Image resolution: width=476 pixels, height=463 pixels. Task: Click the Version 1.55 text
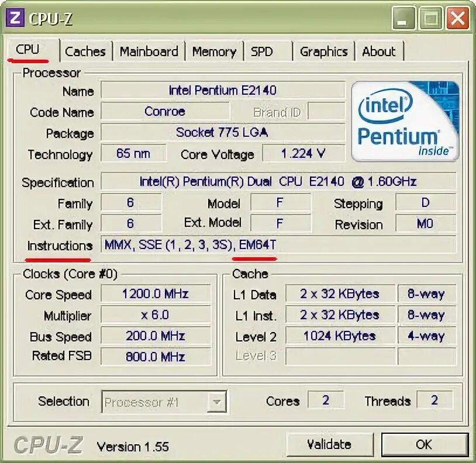(133, 447)
